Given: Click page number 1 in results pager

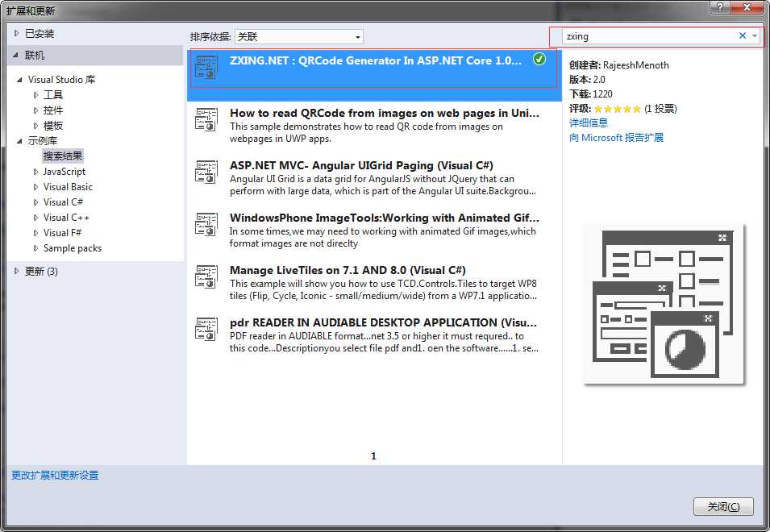Looking at the screenshot, I should (373, 456).
